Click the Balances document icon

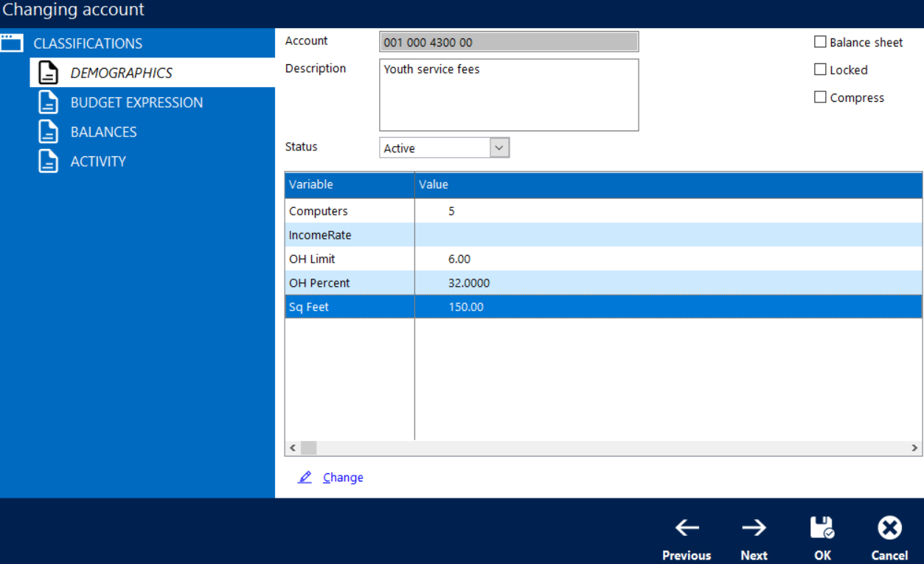point(48,132)
